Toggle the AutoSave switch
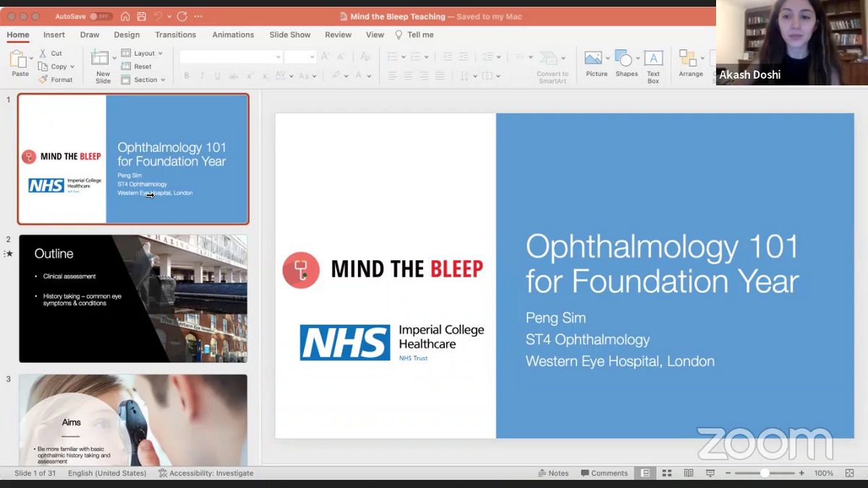868x488 pixels. (101, 16)
